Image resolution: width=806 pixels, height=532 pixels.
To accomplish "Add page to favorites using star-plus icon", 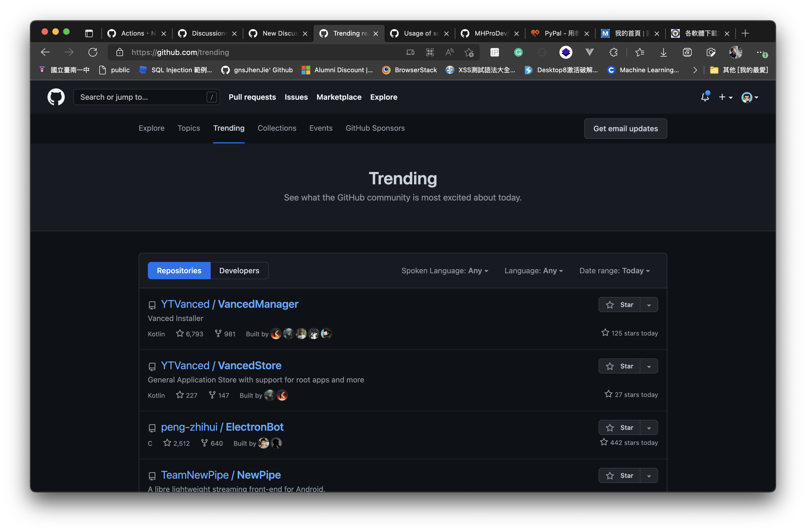I will pyautogui.click(x=469, y=52).
